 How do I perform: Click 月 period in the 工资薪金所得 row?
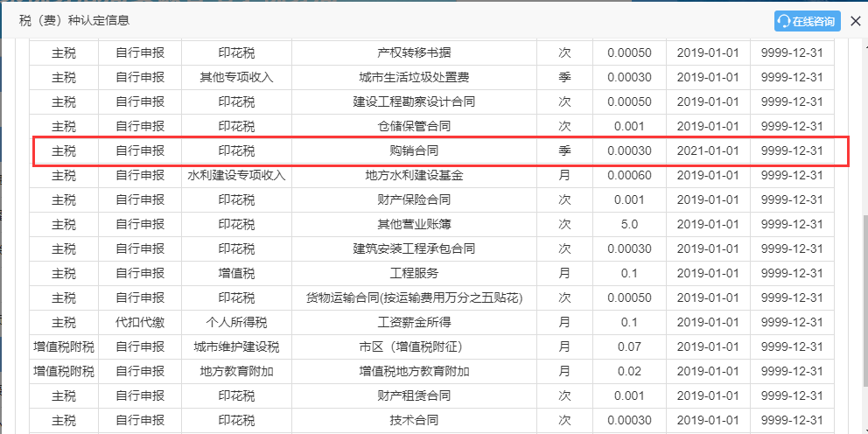pyautogui.click(x=564, y=322)
